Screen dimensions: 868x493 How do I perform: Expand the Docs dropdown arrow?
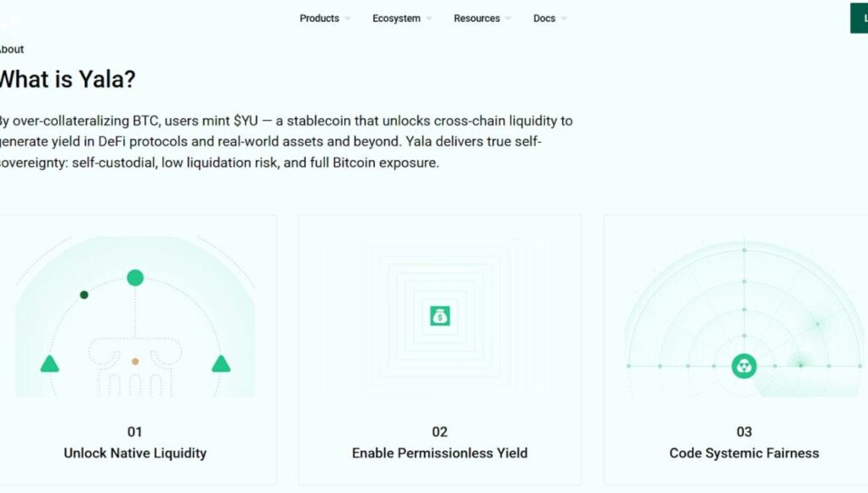pos(564,19)
